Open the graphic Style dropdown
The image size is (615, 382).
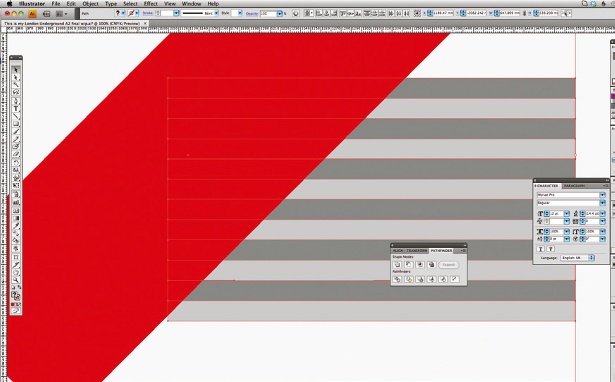(x=240, y=13)
